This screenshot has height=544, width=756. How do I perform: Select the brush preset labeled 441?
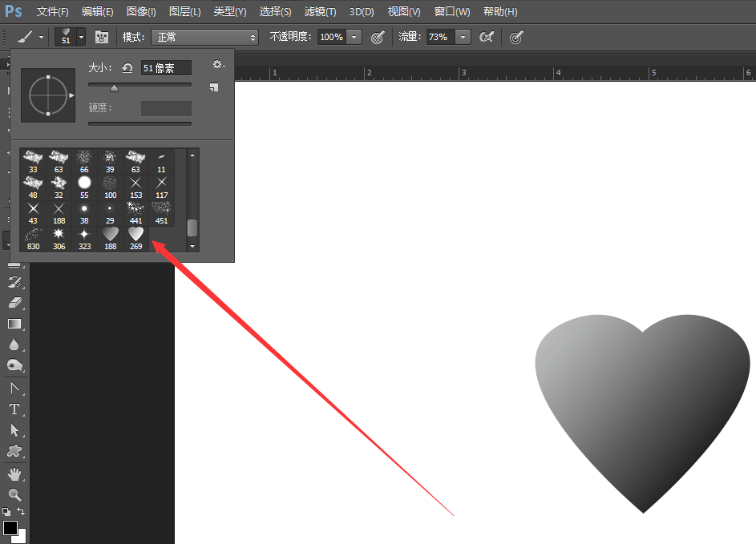click(136, 213)
